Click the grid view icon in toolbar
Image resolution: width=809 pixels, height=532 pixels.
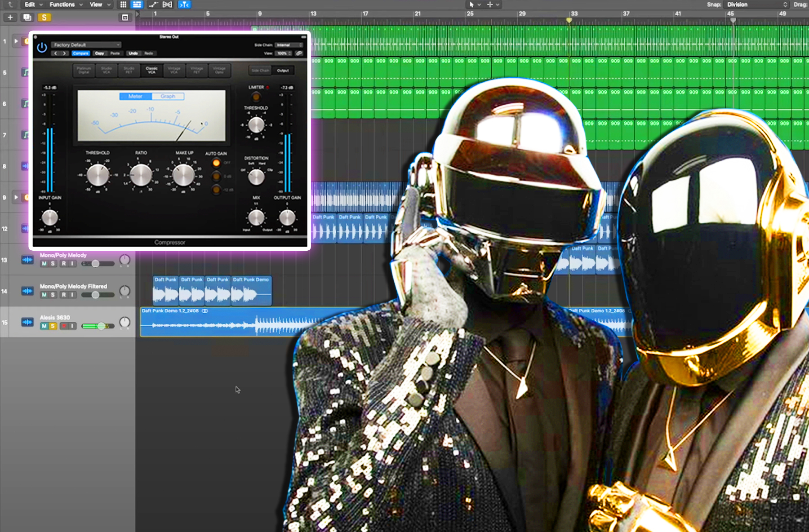point(123,4)
